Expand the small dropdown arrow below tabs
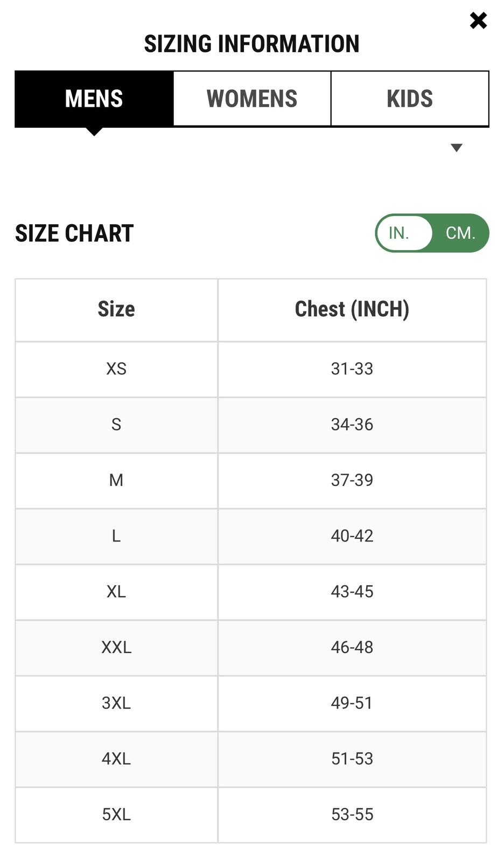 [x=457, y=148]
